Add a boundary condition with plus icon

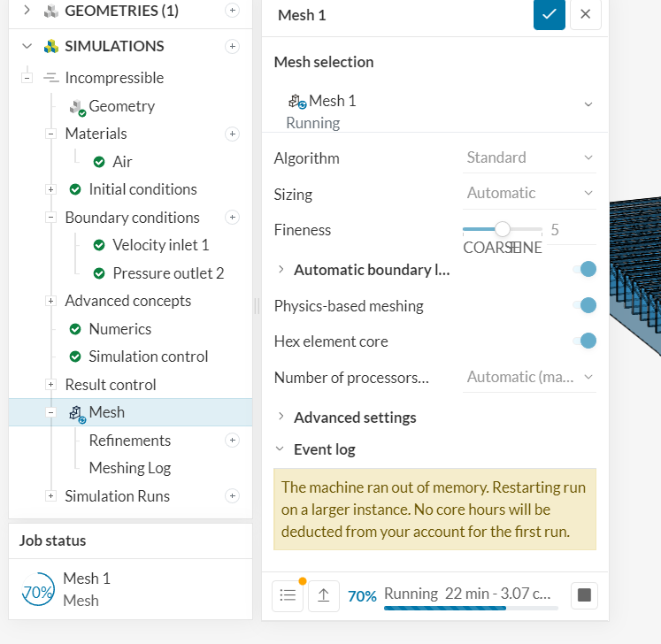point(232,218)
